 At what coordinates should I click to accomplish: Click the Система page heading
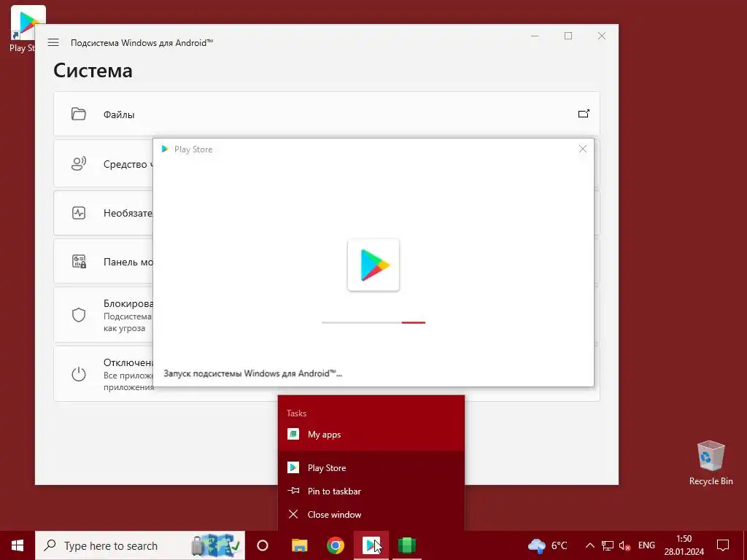pyautogui.click(x=93, y=71)
